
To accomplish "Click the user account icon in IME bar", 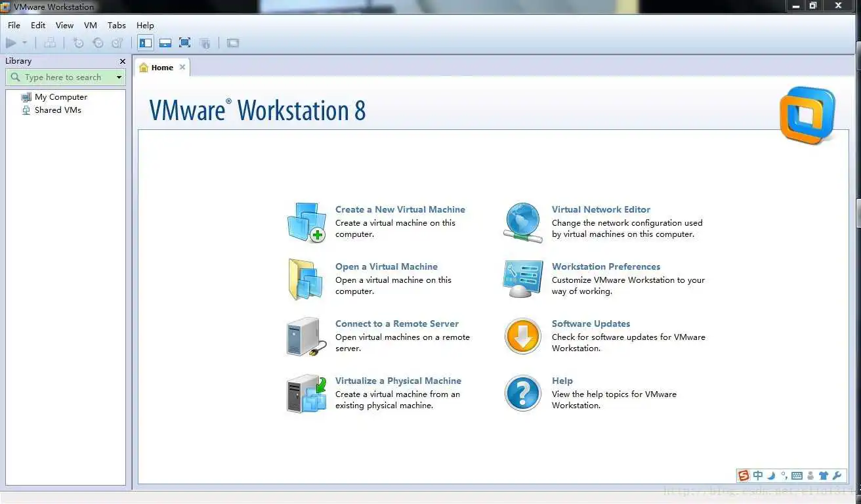I will point(810,476).
